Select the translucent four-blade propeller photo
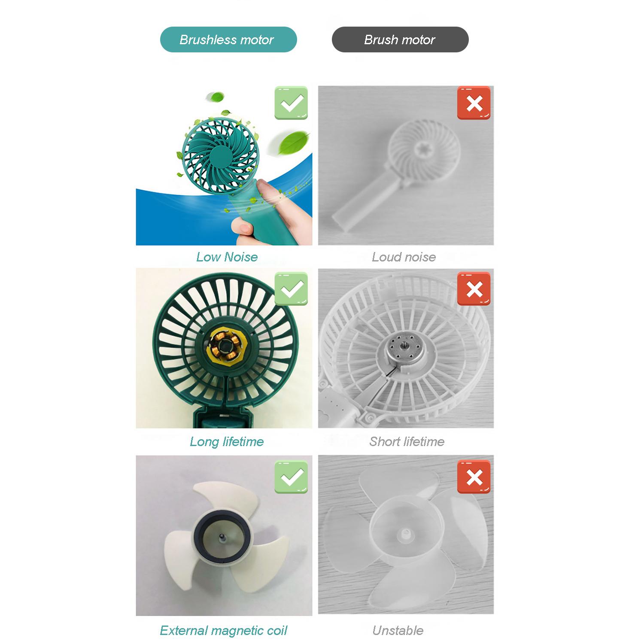Image resolution: width=644 pixels, height=644 pixels. pyautogui.click(x=406, y=535)
